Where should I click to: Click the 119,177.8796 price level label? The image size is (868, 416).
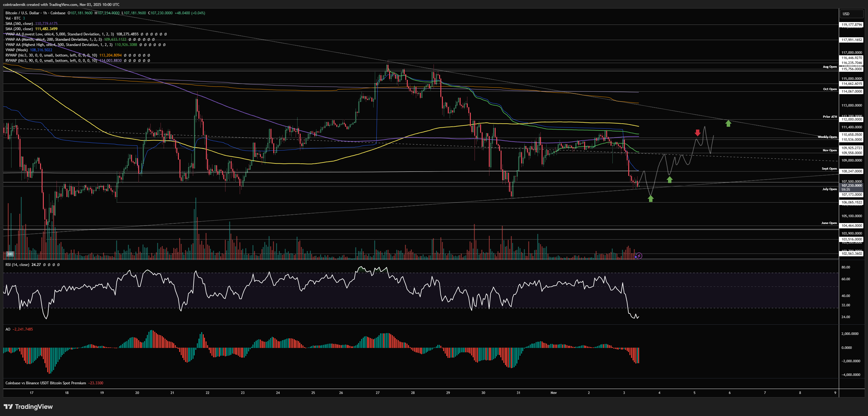(852, 25)
